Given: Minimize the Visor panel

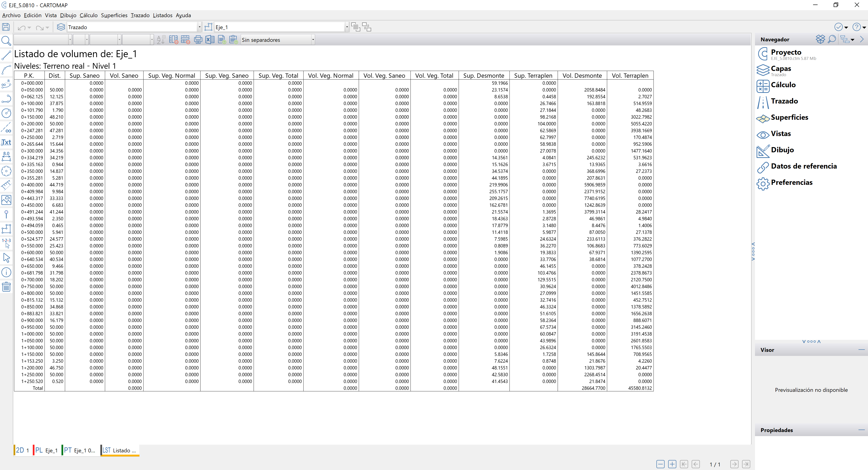Looking at the screenshot, I should pyautogui.click(x=862, y=350).
